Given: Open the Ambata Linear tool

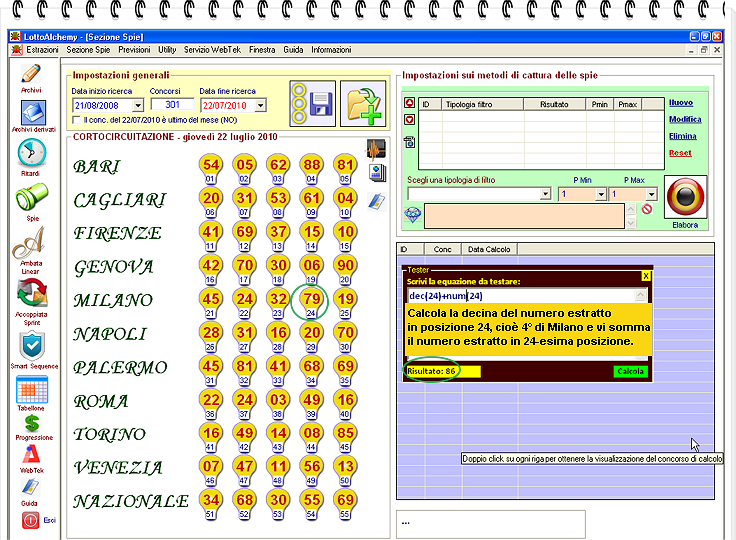Looking at the screenshot, I should (29, 242).
